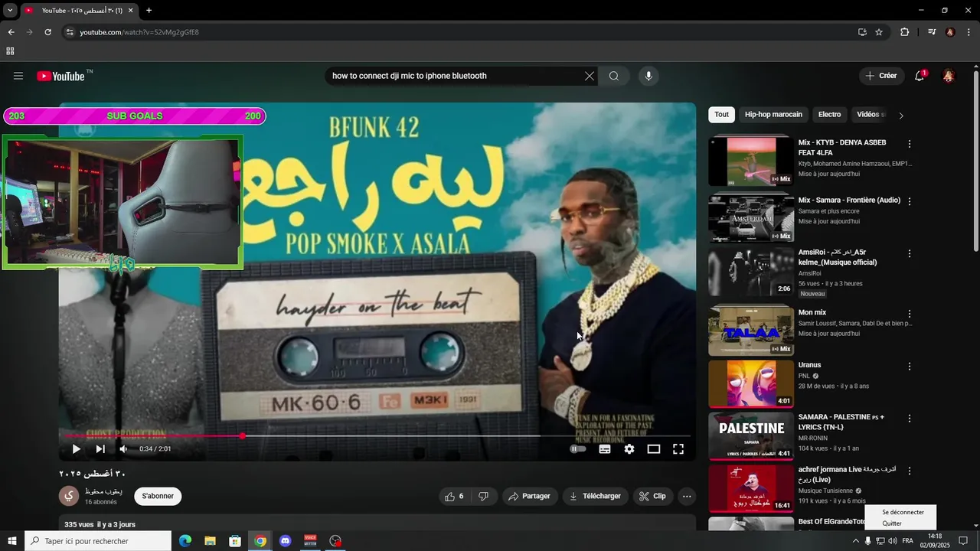Select the Electro filter chip
The width and height of the screenshot is (980, 551).
point(829,115)
